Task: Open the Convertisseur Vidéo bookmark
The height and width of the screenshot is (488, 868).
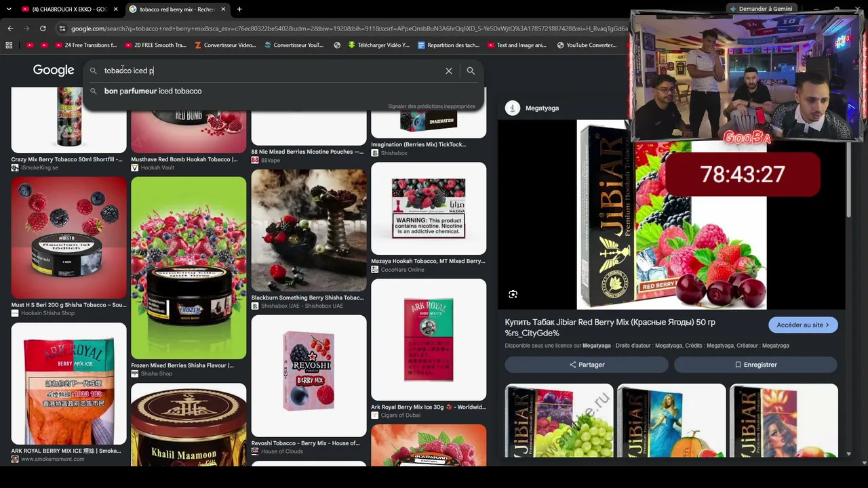Action: click(x=225, y=45)
